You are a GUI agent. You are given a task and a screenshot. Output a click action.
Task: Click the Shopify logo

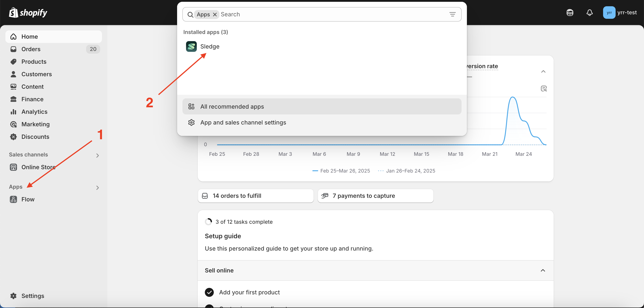[x=28, y=13]
